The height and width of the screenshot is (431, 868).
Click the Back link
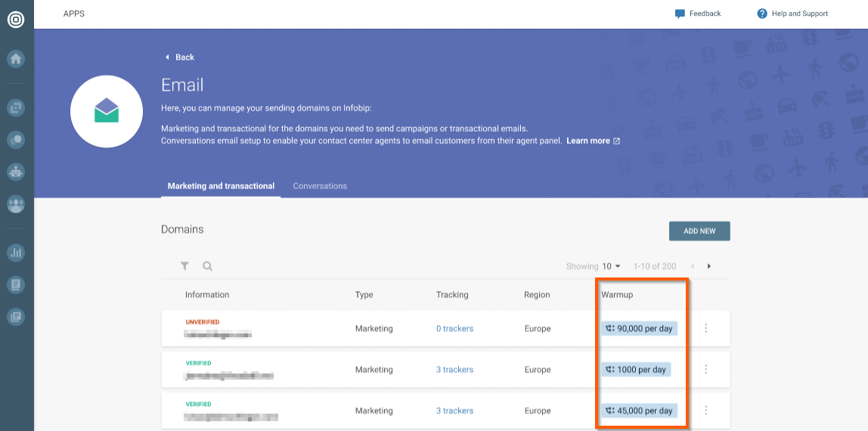click(x=180, y=57)
